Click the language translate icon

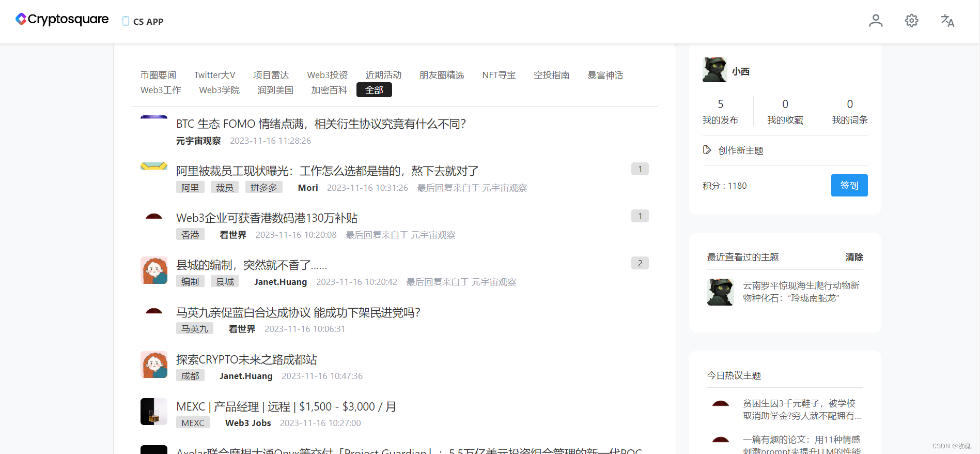coord(947,21)
